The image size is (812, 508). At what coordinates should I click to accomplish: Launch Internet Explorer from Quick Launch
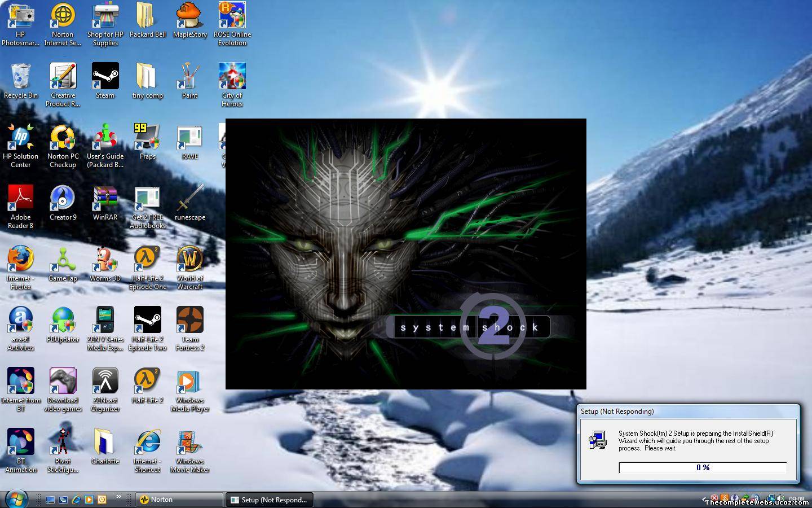pos(76,500)
